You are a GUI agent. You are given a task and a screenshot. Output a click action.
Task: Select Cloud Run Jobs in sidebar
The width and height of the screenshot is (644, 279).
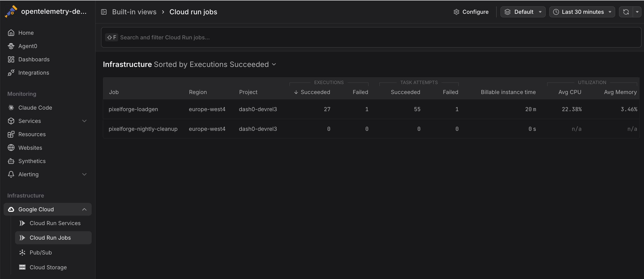coord(53,238)
